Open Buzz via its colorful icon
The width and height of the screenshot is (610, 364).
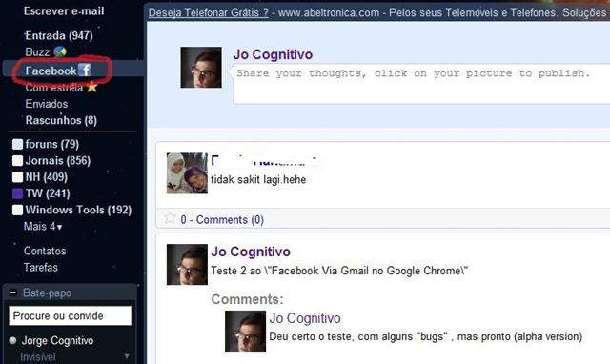(x=60, y=51)
